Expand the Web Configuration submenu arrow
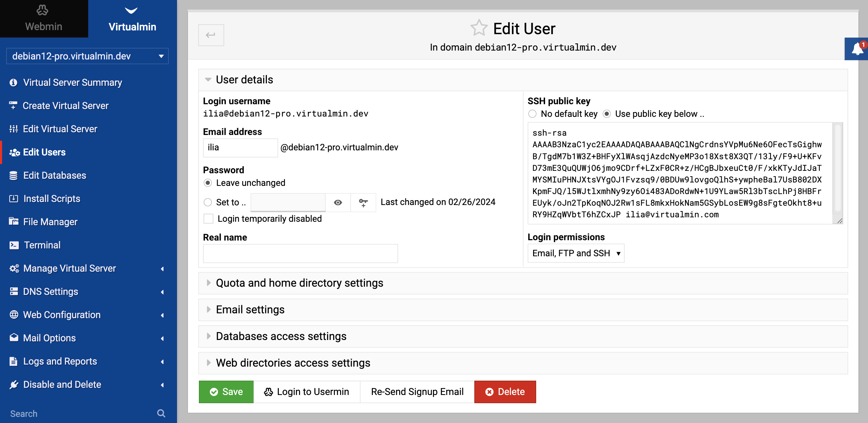The height and width of the screenshot is (423, 868). click(x=163, y=315)
